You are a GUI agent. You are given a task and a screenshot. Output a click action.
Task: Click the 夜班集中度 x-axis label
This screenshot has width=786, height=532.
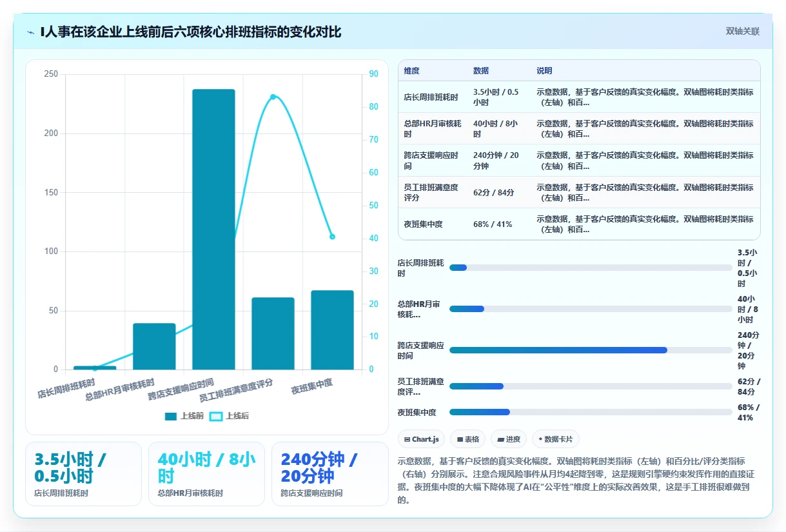[312, 387]
